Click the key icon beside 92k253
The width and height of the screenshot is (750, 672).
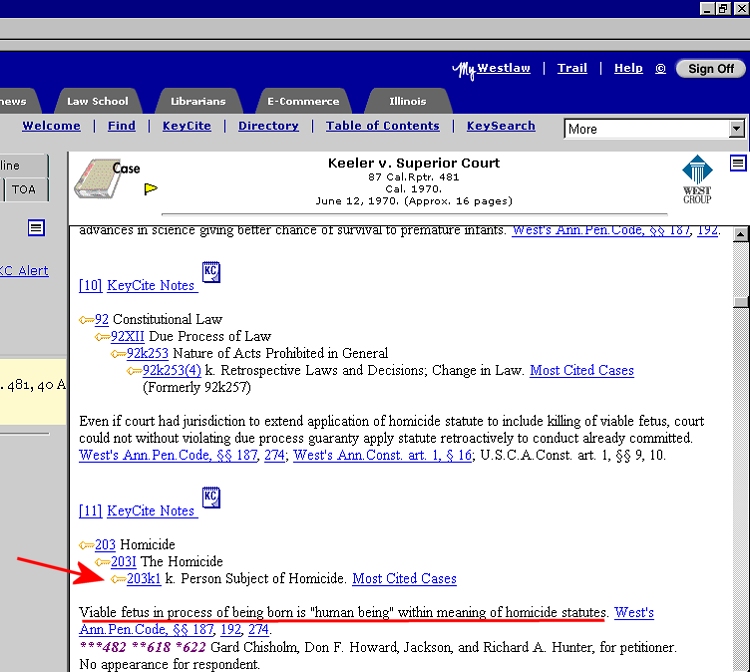118,354
